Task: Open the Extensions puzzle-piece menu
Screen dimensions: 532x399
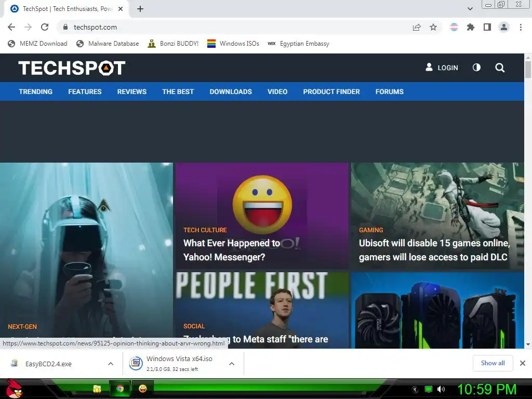Action: pyautogui.click(x=471, y=27)
